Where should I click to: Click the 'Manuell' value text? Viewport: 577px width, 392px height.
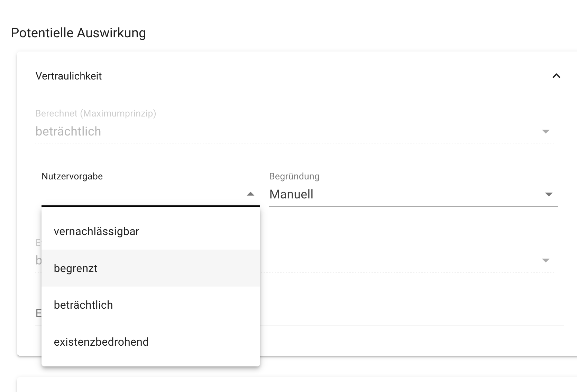coord(291,194)
